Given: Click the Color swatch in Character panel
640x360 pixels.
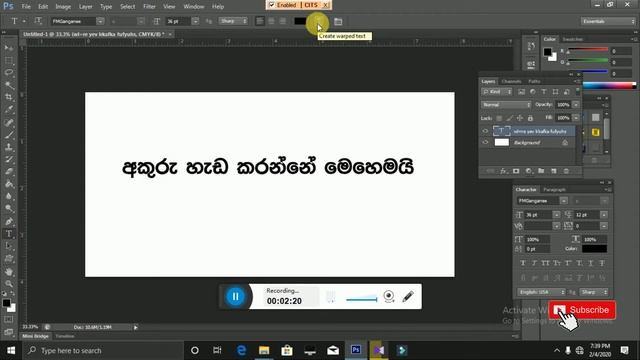Looking at the screenshot, I should tap(594, 249).
